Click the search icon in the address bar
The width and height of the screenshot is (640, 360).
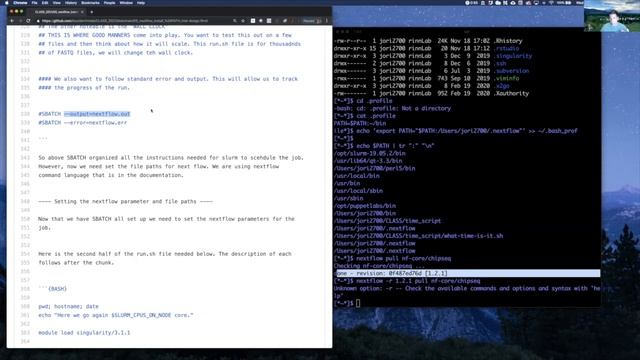(235, 20)
